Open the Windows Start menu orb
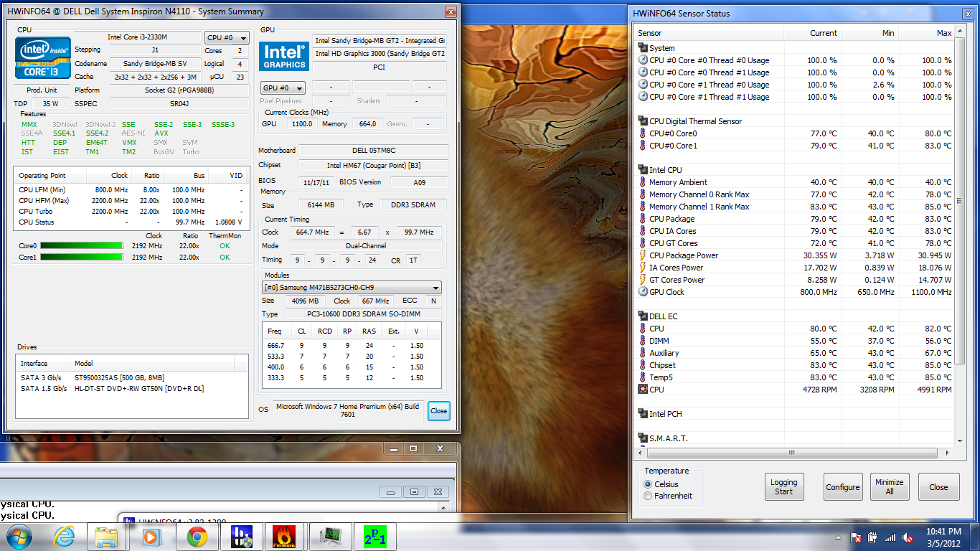 pyautogui.click(x=19, y=537)
